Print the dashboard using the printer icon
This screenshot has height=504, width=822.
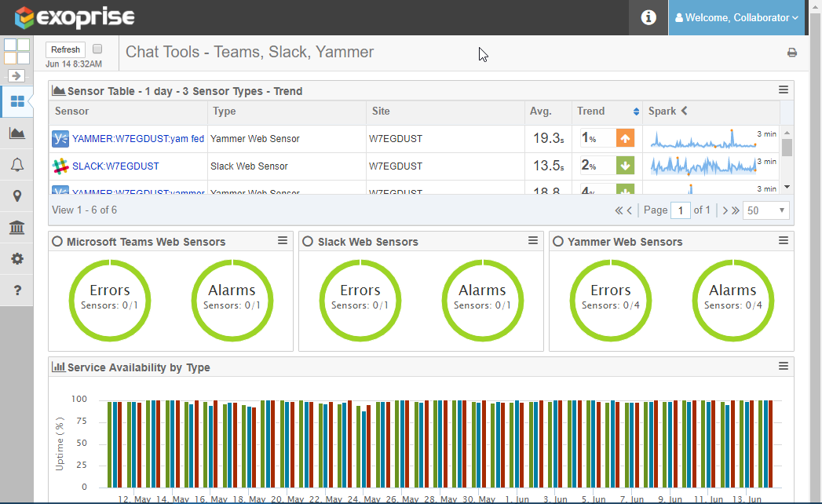(792, 53)
